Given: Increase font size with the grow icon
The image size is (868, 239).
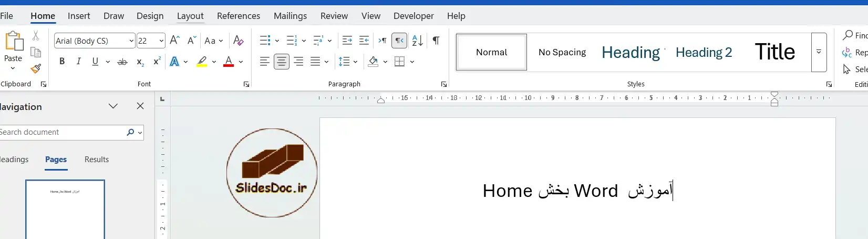Looking at the screenshot, I should point(175,41).
